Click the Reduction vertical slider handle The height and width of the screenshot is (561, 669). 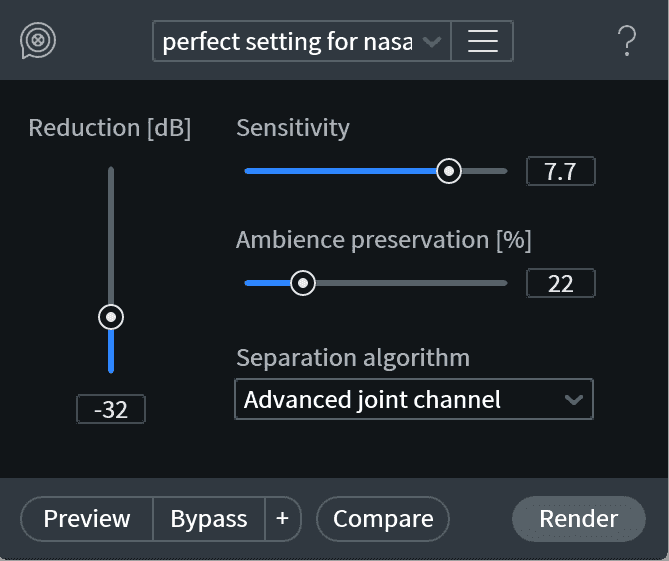point(111,317)
